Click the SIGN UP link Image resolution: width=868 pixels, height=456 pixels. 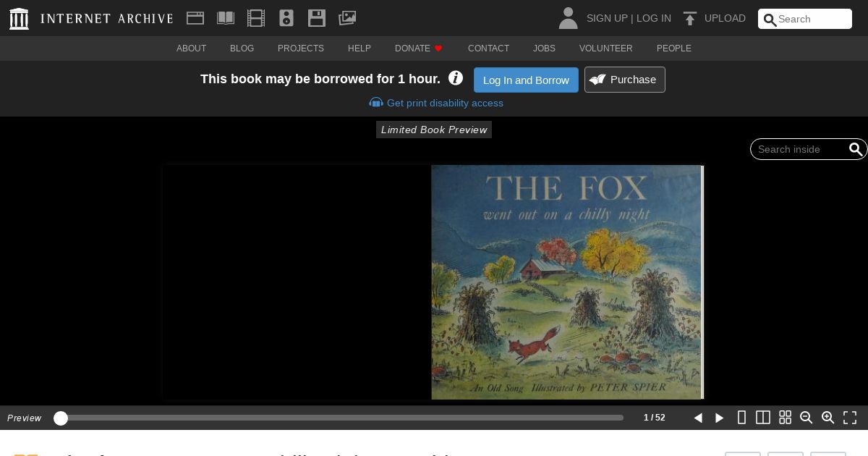607,18
